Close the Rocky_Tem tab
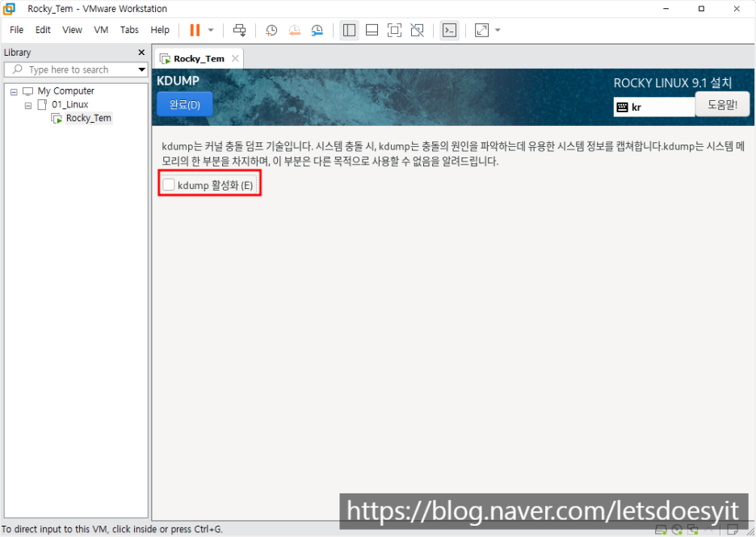This screenshot has height=537, width=756. [235, 58]
